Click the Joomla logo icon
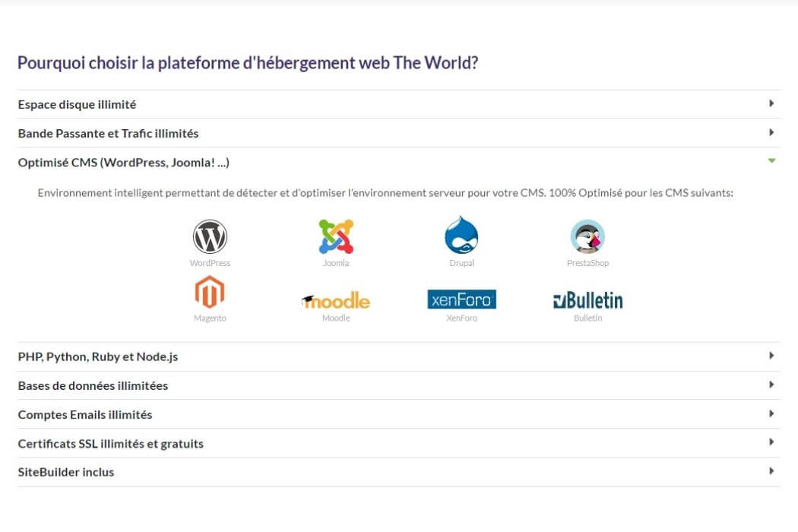798x532 pixels. pos(336,236)
